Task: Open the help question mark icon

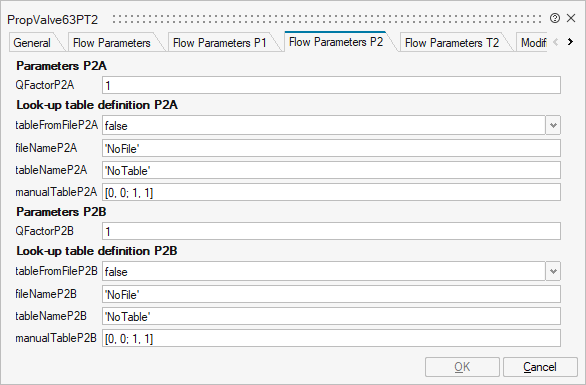Action: [555, 18]
